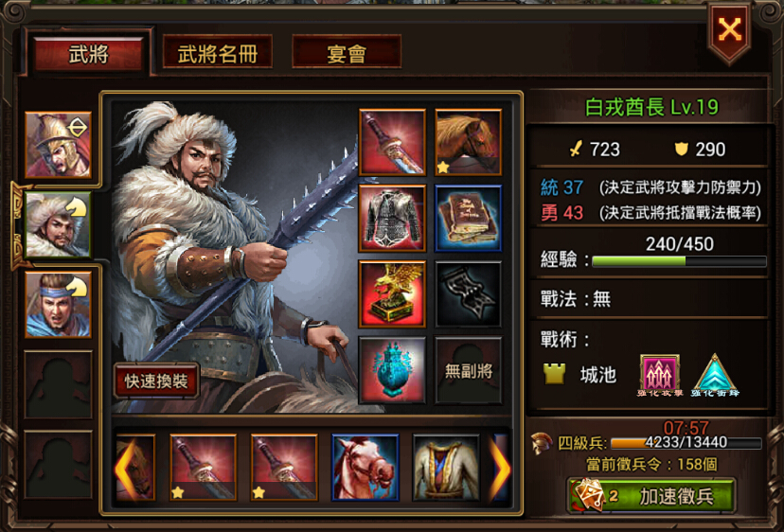This screenshot has height=532, width=784.
Task: Click the 四級兵 troop progress bar
Action: coord(686,443)
